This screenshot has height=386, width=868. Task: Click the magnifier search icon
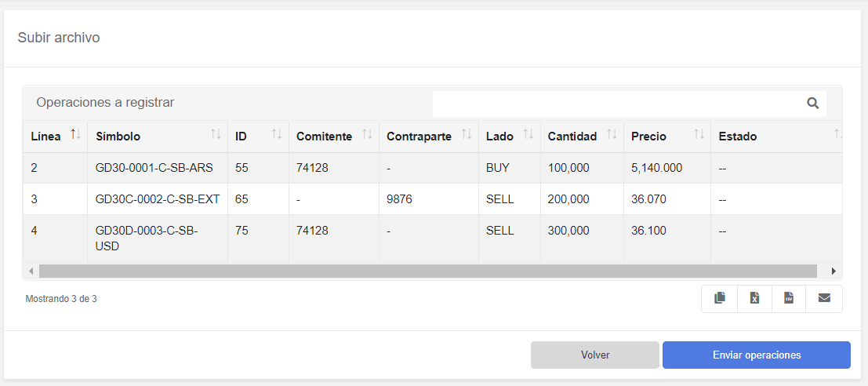pyautogui.click(x=813, y=103)
